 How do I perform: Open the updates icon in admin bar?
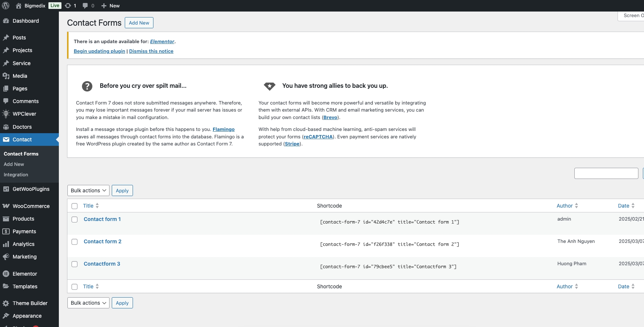point(68,6)
